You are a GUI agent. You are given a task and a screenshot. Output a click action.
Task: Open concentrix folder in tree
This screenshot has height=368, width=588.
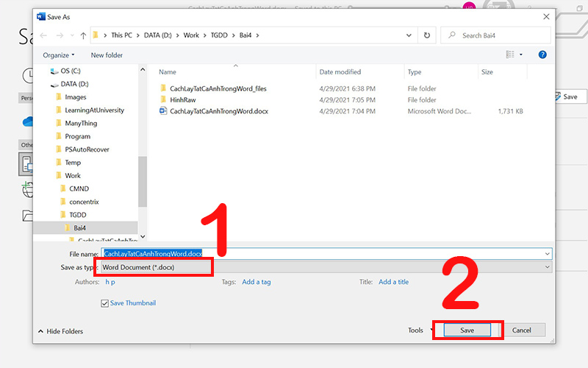pos(79,202)
